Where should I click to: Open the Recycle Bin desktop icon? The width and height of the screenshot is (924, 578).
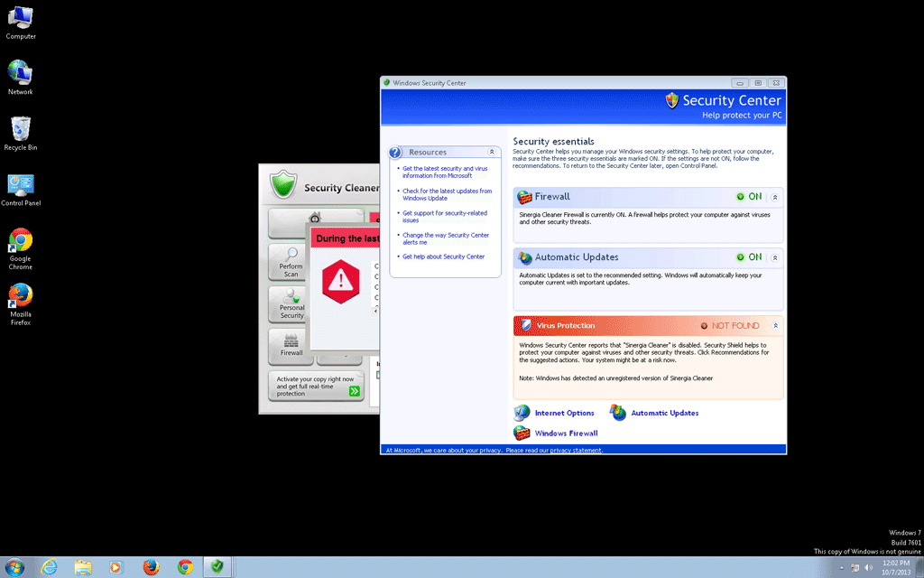coord(20,133)
